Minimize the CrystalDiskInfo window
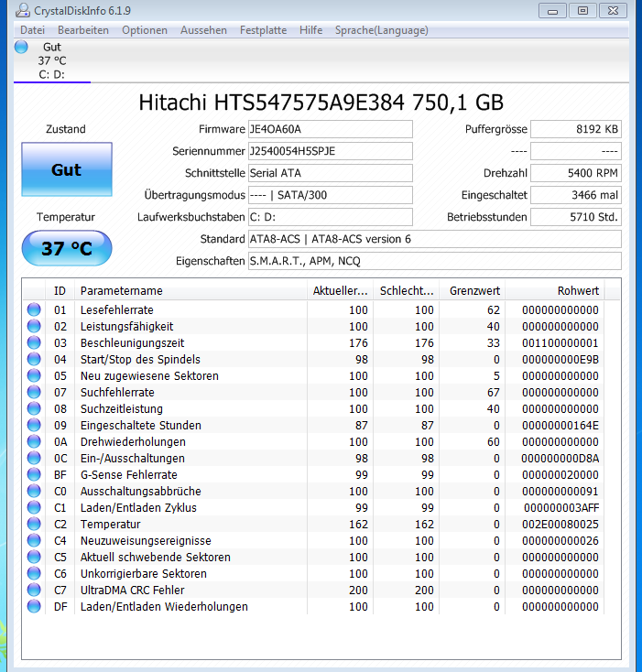Image resolution: width=642 pixels, height=672 pixels. click(x=552, y=11)
